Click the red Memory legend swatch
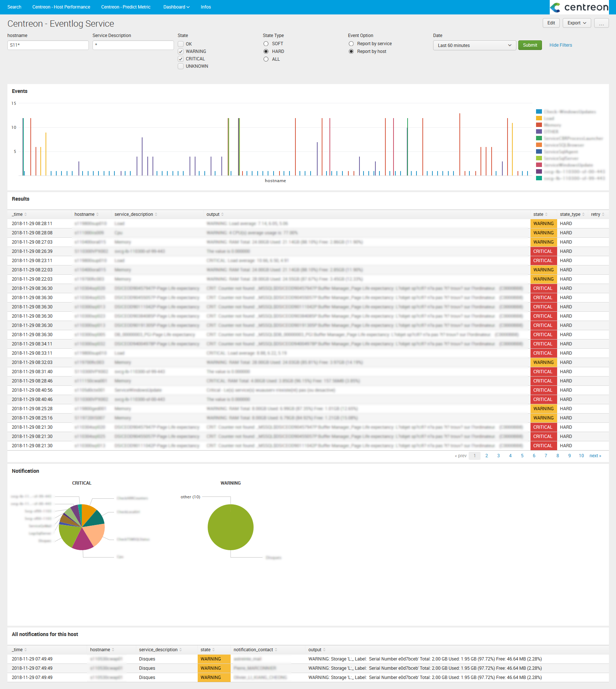Viewport: 616px width, 689px height. (539, 125)
